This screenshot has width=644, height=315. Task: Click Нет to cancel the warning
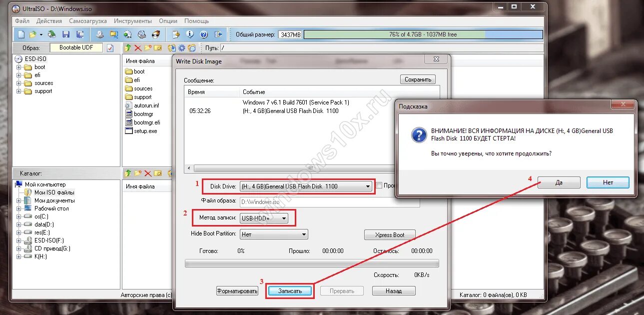pos(608,182)
